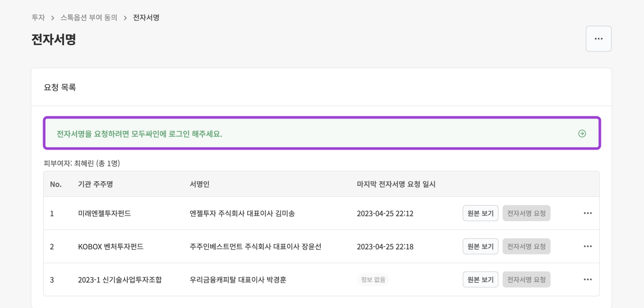Open row actions for 2023-1 신기술사업투자조합
This screenshot has height=308, width=644.
587,279
